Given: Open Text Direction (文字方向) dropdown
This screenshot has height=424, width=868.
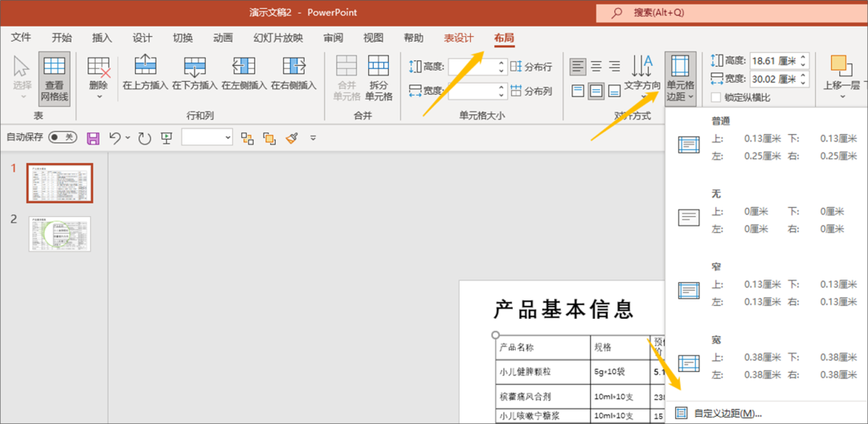Looking at the screenshot, I should (x=642, y=77).
